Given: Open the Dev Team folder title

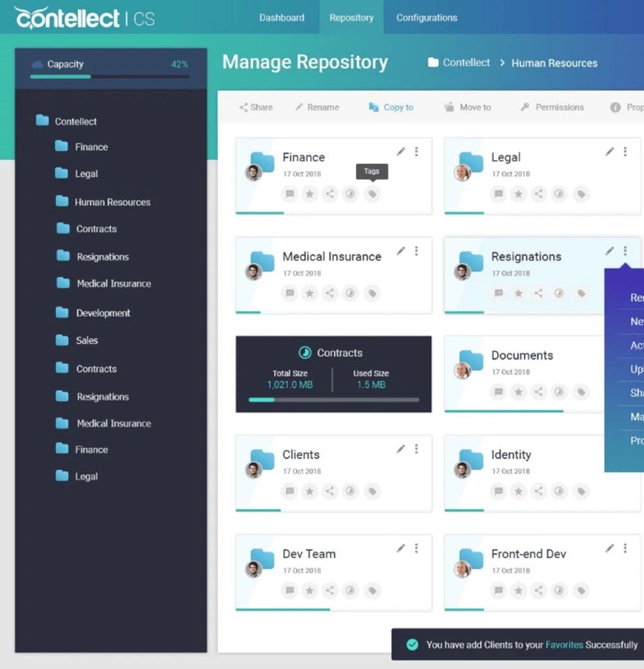Looking at the screenshot, I should (309, 554).
